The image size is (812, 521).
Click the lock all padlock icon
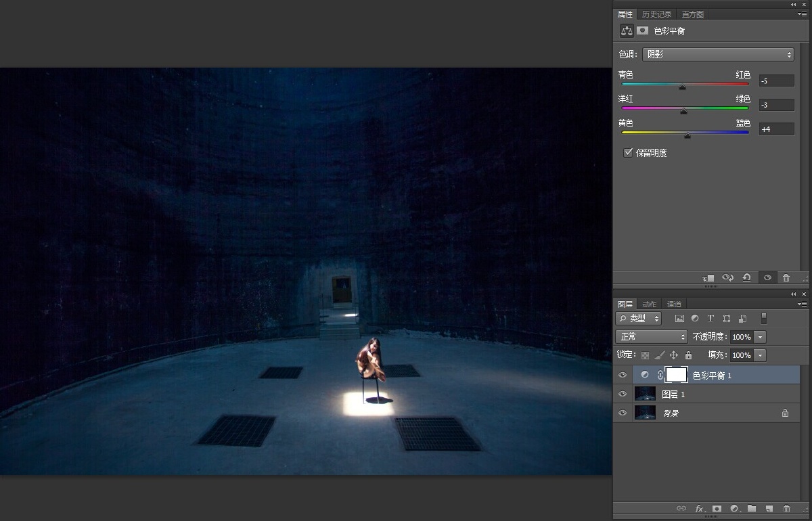pos(688,355)
